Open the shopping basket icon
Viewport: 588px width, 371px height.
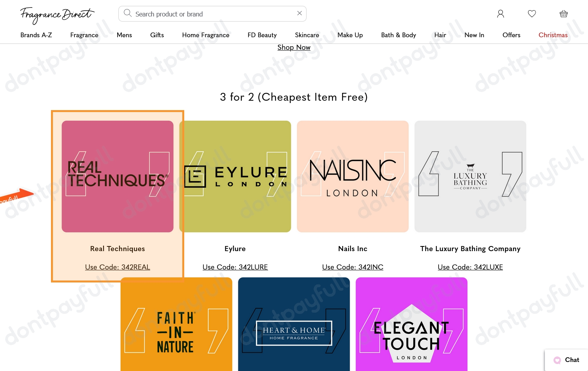point(564,14)
